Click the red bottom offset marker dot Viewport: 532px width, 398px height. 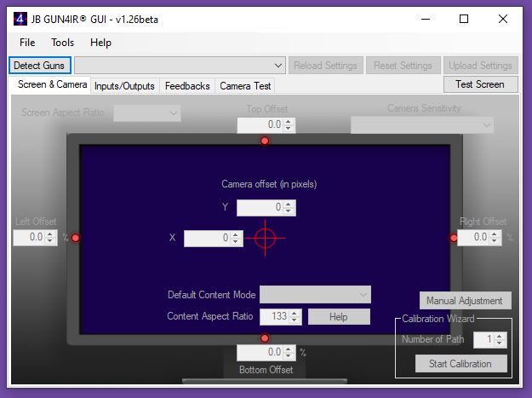(x=265, y=338)
